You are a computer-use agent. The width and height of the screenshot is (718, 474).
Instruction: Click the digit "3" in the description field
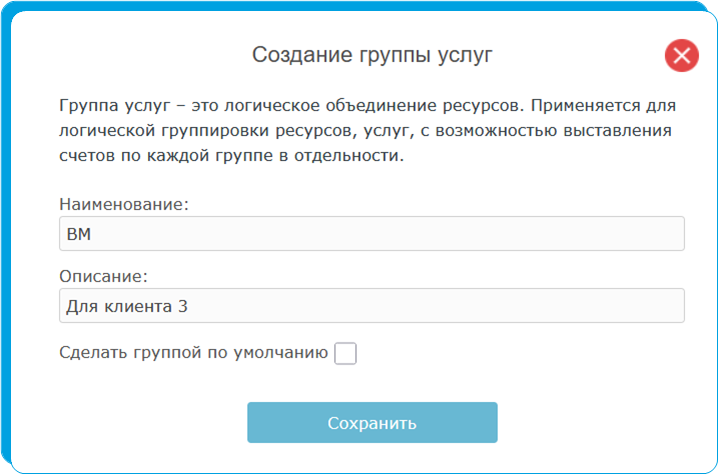pos(182,307)
